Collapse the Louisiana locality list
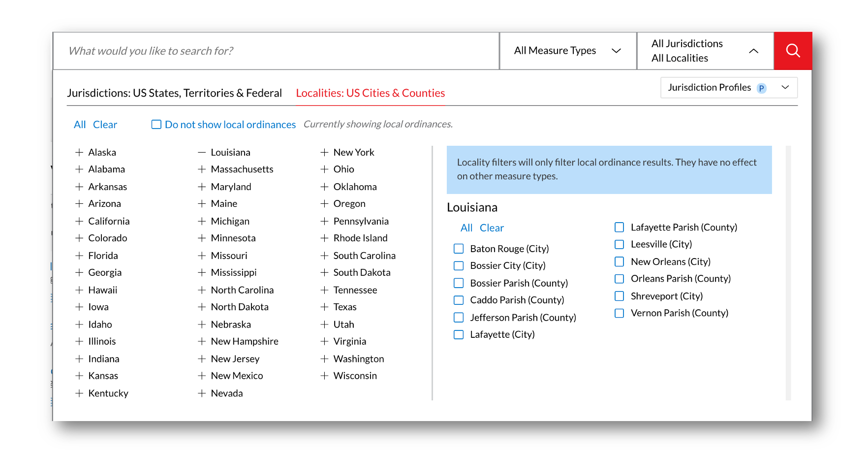 (201, 152)
